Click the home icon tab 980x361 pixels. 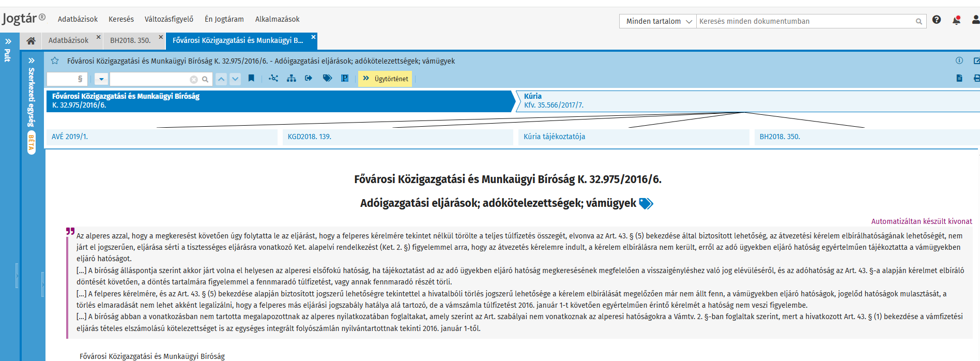point(31,40)
